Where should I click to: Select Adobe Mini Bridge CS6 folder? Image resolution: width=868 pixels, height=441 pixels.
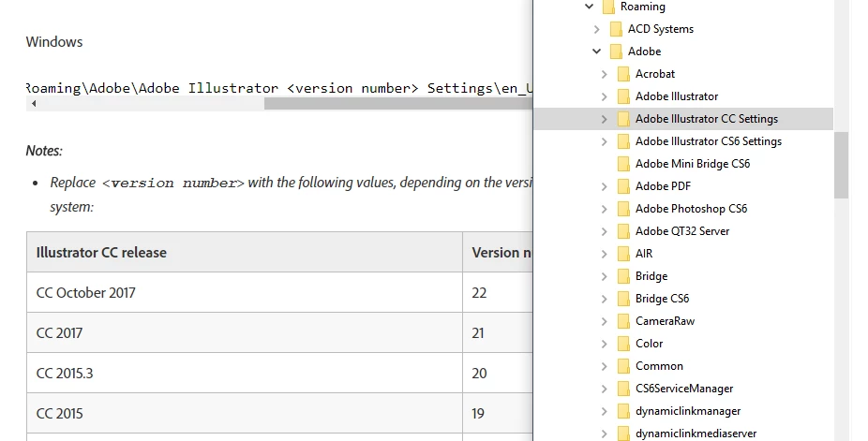point(693,164)
